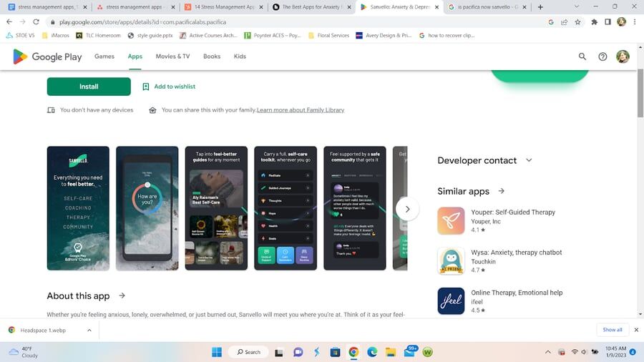Open About this app arrow
Viewport: 644px width, 362px height.
pyautogui.click(x=122, y=295)
